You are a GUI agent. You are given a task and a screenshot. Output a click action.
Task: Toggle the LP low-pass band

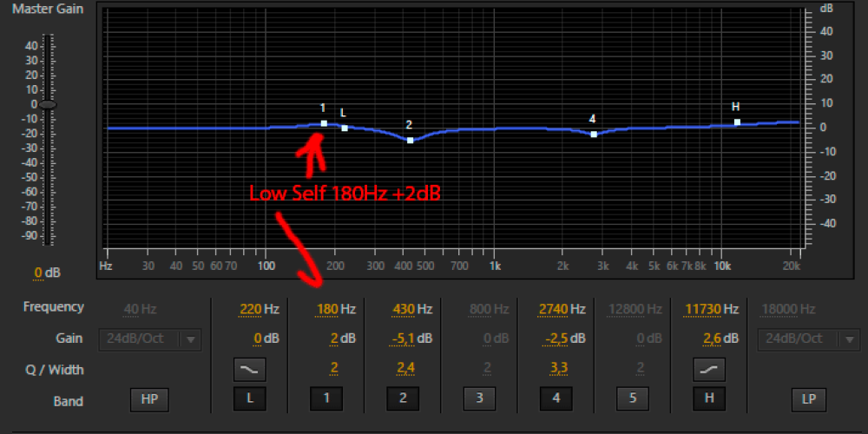click(807, 400)
